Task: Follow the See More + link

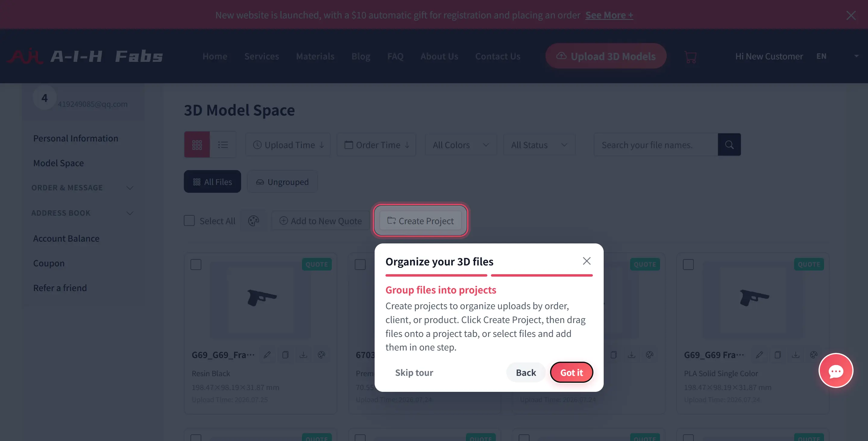Action: click(x=609, y=15)
